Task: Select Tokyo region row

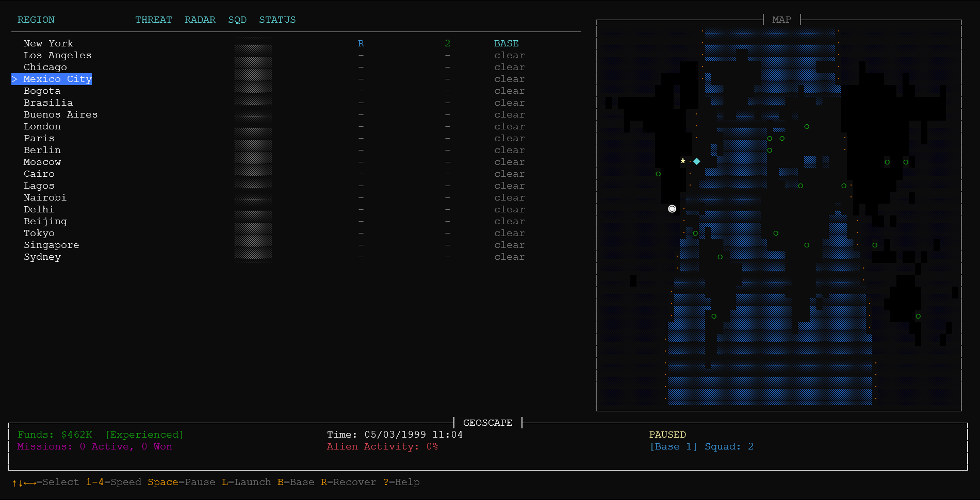Action: click(39, 233)
